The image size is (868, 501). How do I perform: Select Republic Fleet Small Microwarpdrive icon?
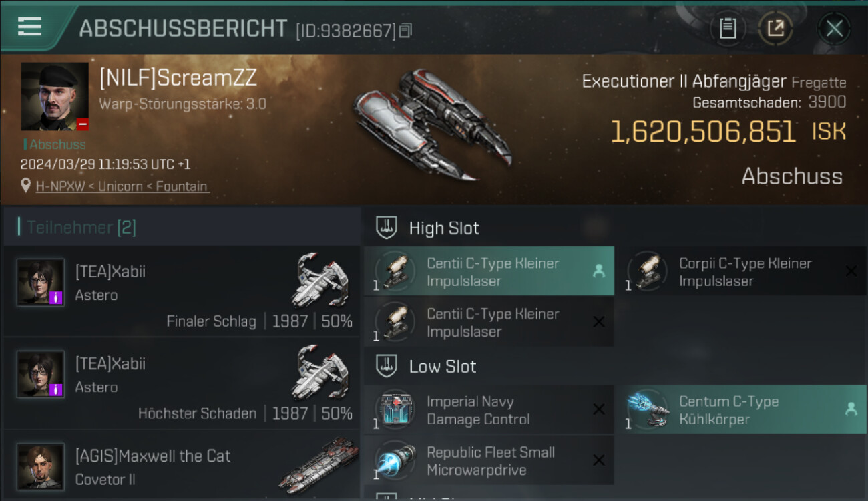click(x=395, y=460)
